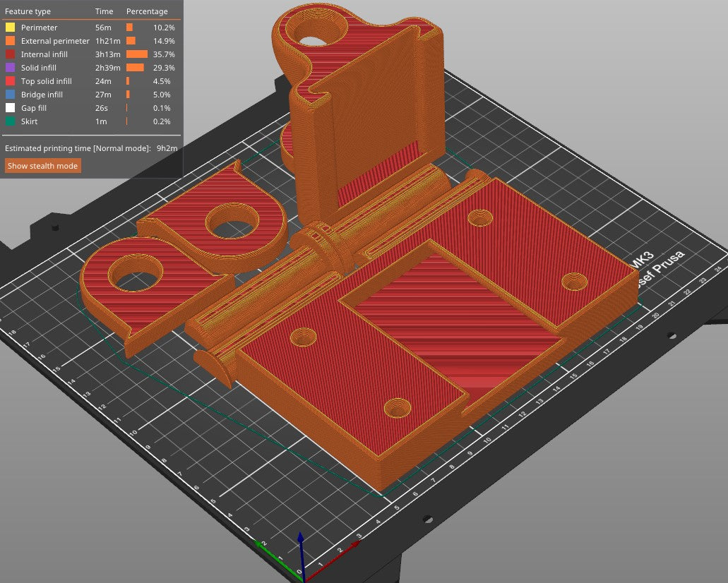
Task: Click the purple Solid infill swatch
Action: pos(10,68)
